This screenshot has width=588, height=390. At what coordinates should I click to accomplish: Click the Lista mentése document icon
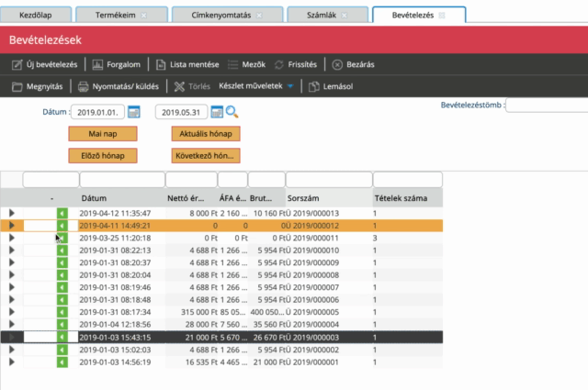tap(161, 65)
